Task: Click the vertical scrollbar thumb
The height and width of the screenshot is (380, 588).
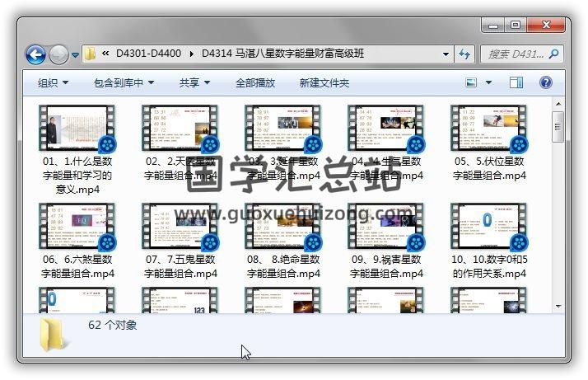Action: 558,127
